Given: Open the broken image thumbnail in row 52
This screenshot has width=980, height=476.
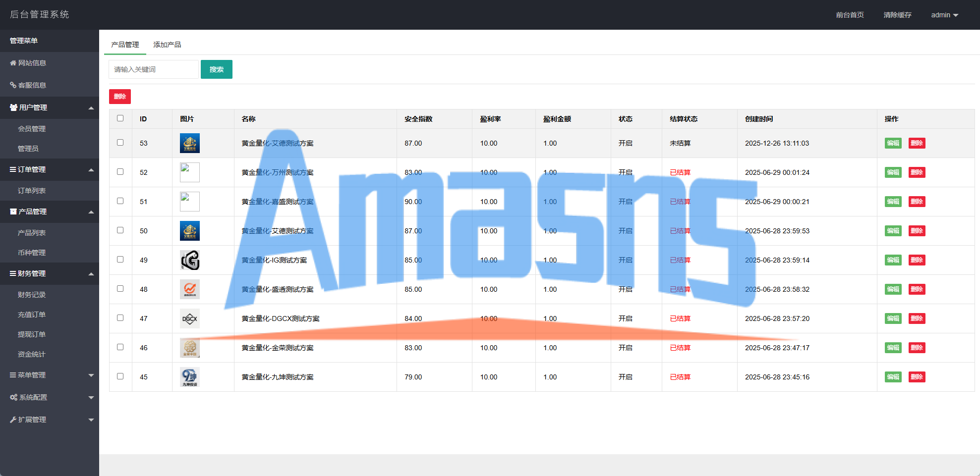Looking at the screenshot, I should click(190, 172).
